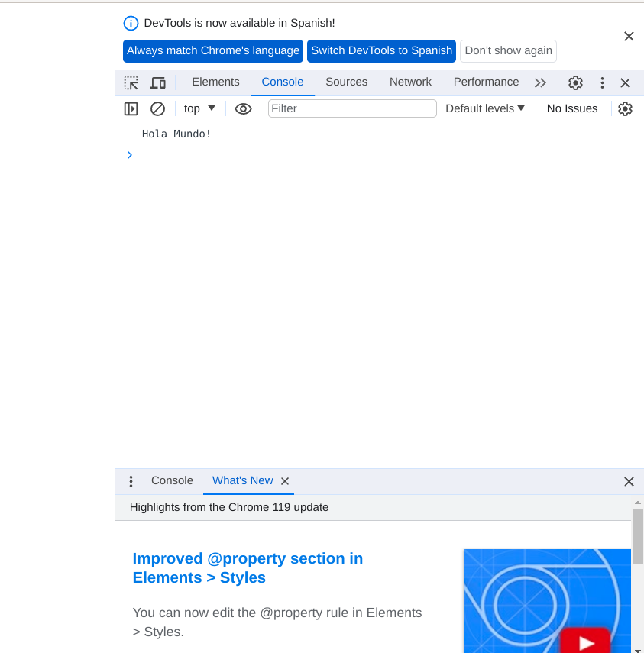The width and height of the screenshot is (644, 653).
Task: Click the Switch DevTools to Spanish button
Action: click(381, 50)
